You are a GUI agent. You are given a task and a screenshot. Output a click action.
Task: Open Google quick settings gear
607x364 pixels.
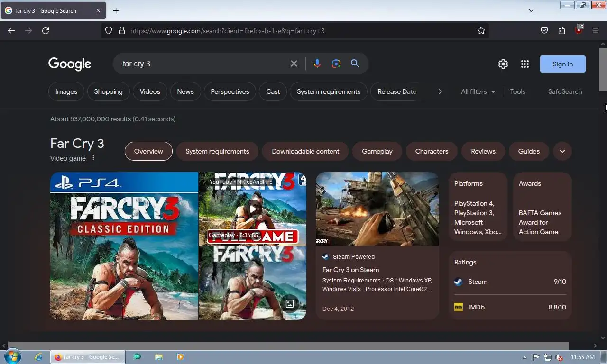503,64
